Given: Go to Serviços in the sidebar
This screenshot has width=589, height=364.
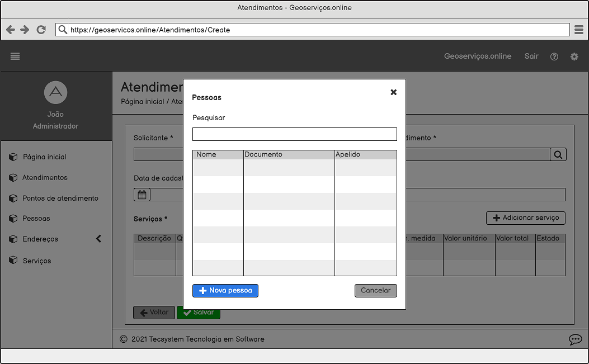Looking at the screenshot, I should [36, 261].
